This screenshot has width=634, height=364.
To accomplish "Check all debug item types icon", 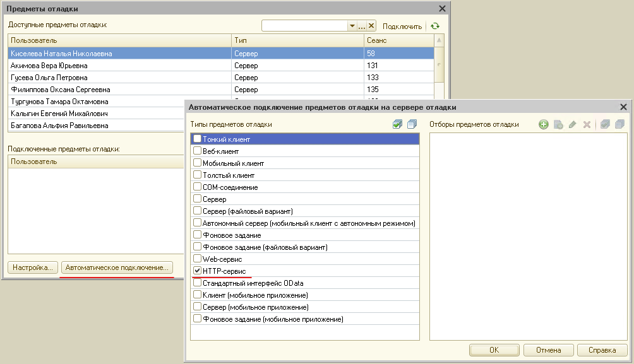I will [397, 124].
